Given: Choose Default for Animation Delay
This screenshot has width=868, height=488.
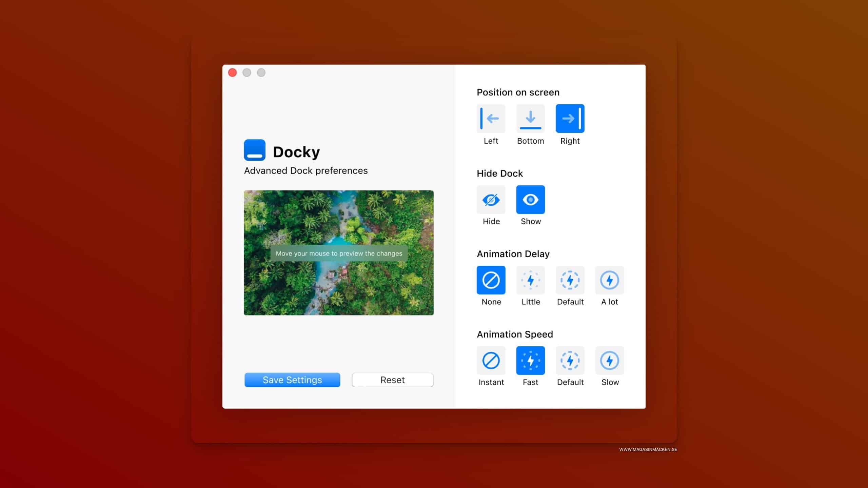Looking at the screenshot, I should (570, 280).
